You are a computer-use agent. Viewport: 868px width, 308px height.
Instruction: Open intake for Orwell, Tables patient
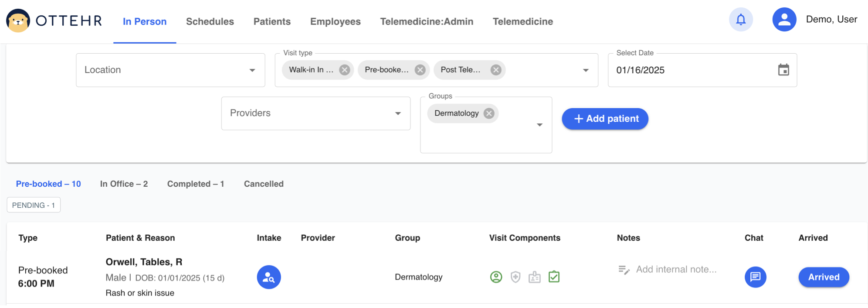(269, 277)
